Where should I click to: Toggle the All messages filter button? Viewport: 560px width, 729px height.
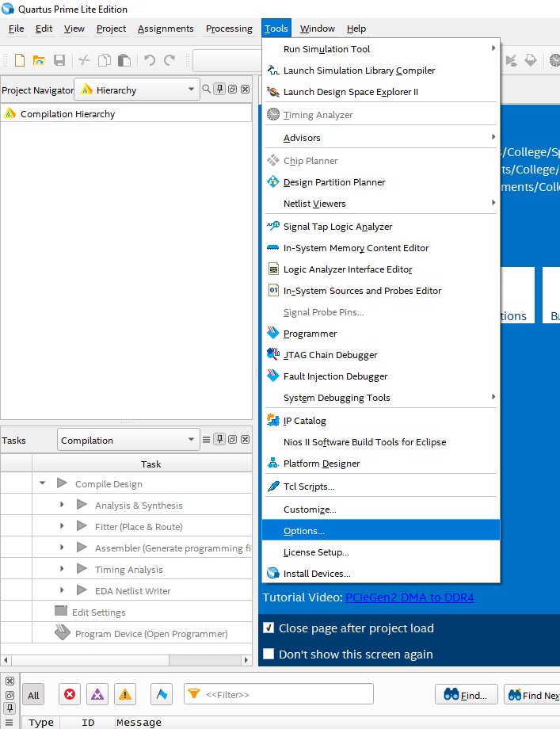point(33,695)
